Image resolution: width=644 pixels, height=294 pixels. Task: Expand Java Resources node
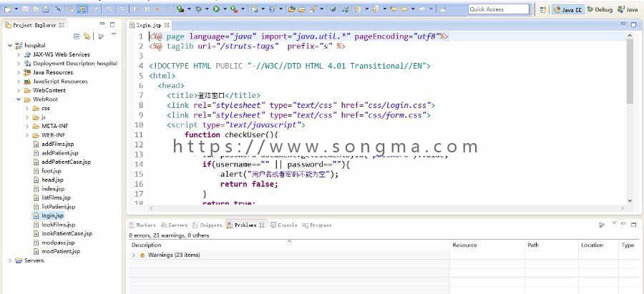coord(19,72)
